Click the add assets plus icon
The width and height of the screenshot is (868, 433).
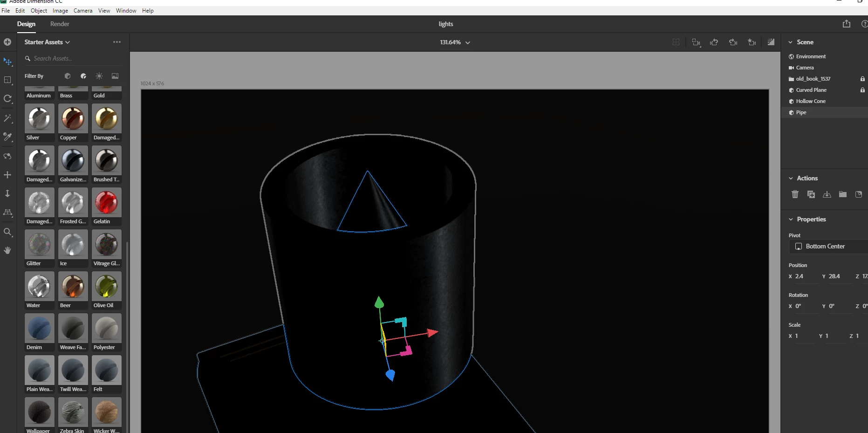point(7,42)
